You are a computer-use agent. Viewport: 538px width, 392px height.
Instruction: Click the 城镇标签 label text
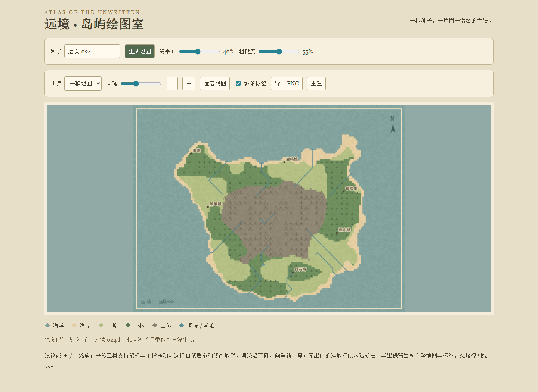[255, 84]
